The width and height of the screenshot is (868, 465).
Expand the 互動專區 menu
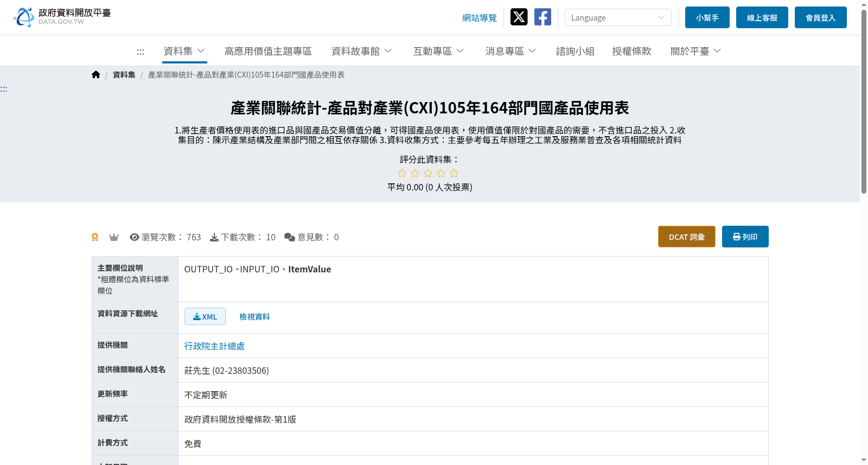pyautogui.click(x=438, y=51)
